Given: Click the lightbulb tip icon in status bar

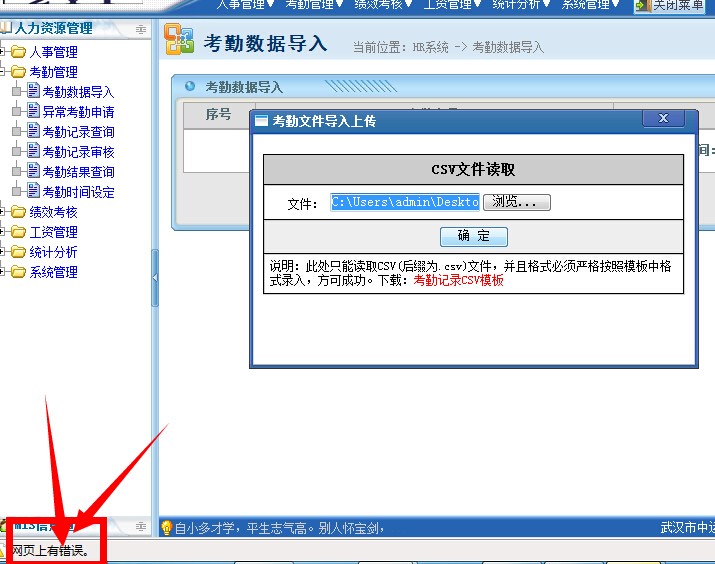Looking at the screenshot, I should 167,527.
